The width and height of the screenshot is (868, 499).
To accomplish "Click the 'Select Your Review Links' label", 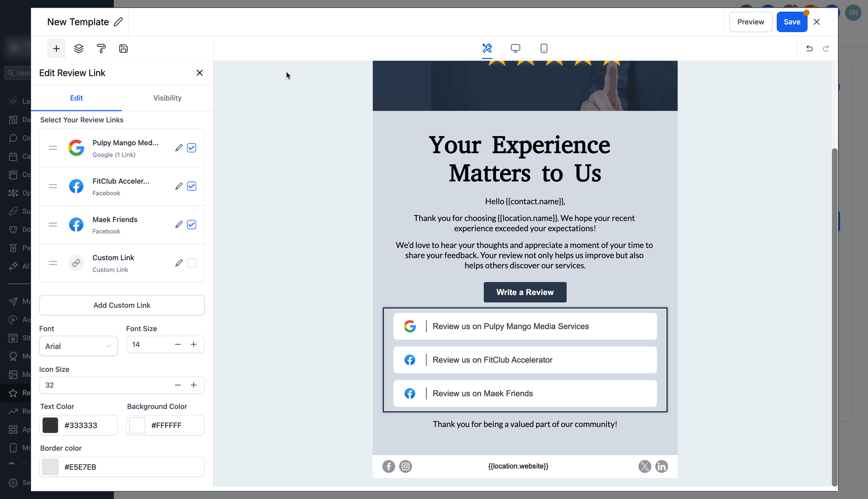I will coord(82,120).
